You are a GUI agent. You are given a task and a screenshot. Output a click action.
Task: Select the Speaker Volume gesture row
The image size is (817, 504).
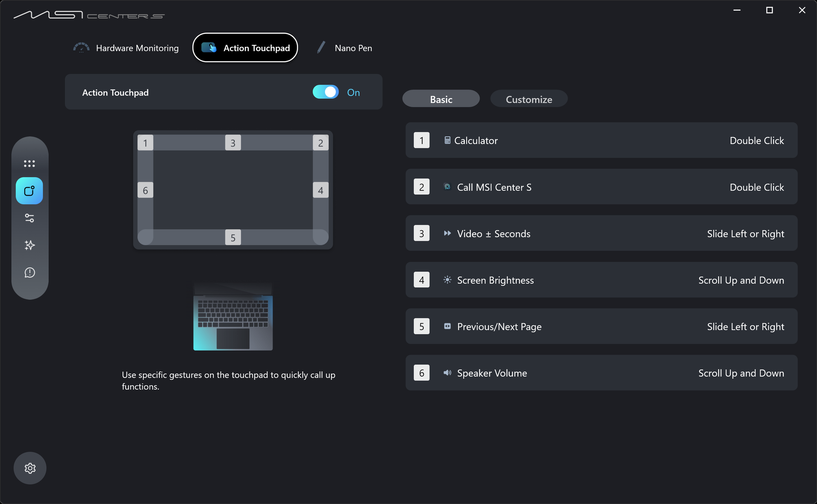point(601,373)
